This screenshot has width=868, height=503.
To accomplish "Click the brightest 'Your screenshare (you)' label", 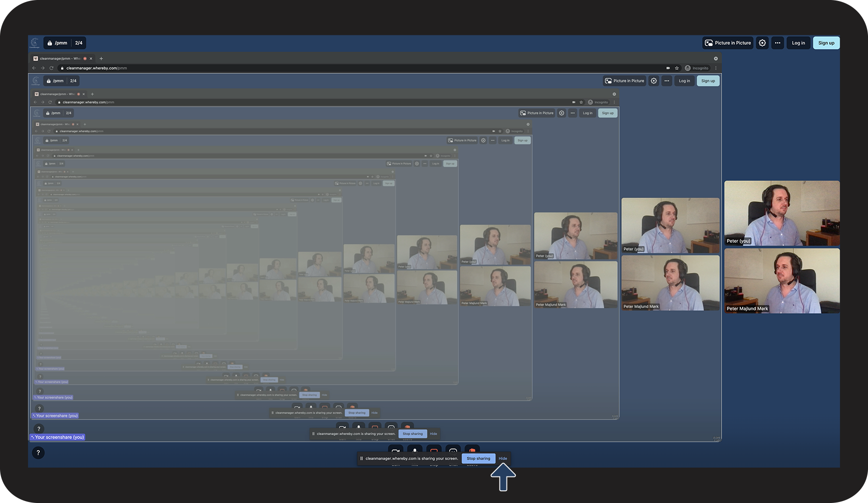I will pos(57,437).
